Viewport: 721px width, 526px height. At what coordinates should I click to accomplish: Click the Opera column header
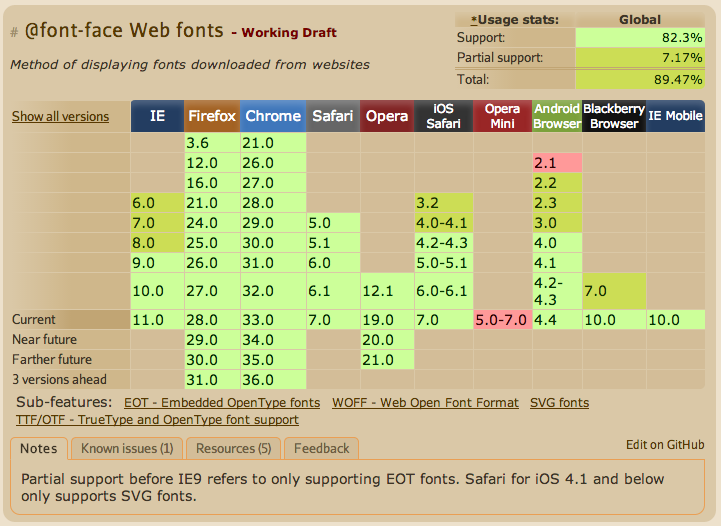[387, 116]
